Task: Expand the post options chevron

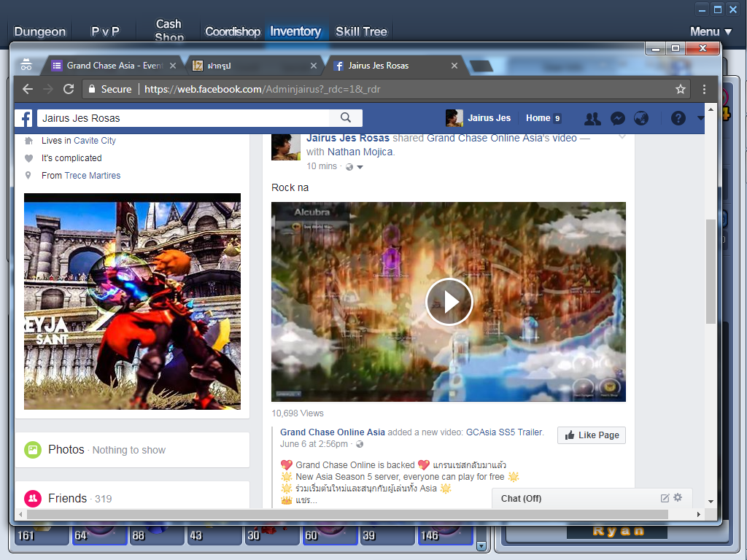Action: [622, 137]
